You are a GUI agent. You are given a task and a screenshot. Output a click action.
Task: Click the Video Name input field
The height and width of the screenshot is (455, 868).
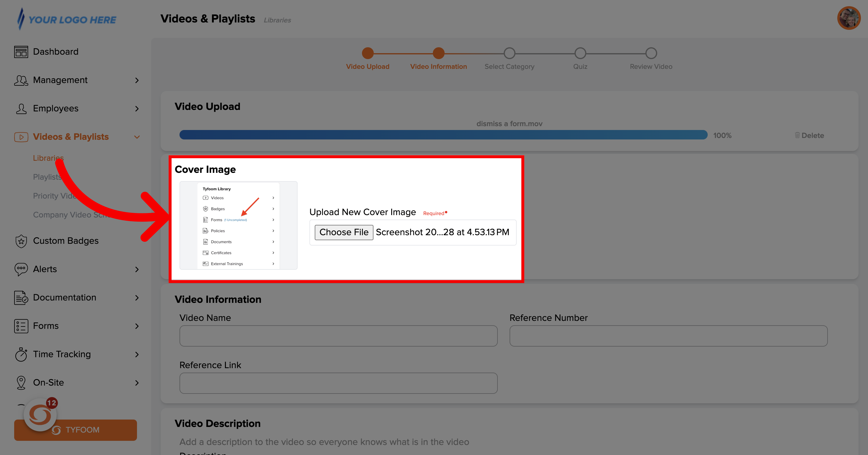(x=339, y=336)
